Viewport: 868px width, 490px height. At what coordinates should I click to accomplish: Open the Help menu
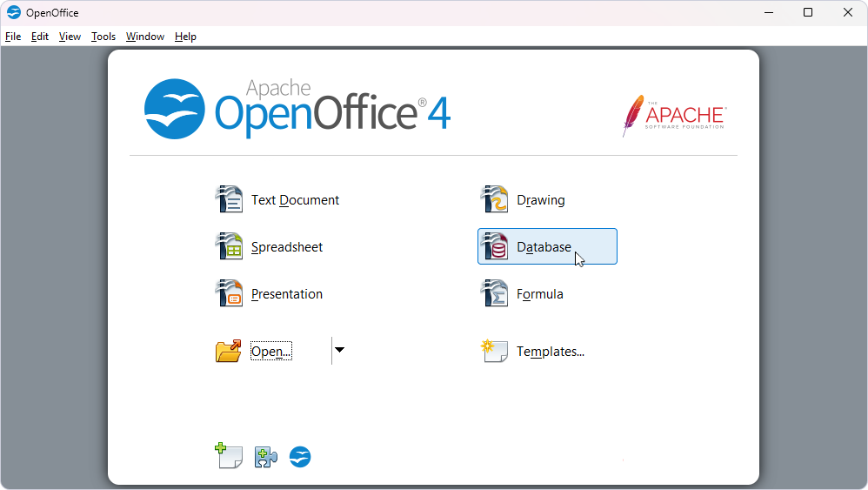click(185, 37)
